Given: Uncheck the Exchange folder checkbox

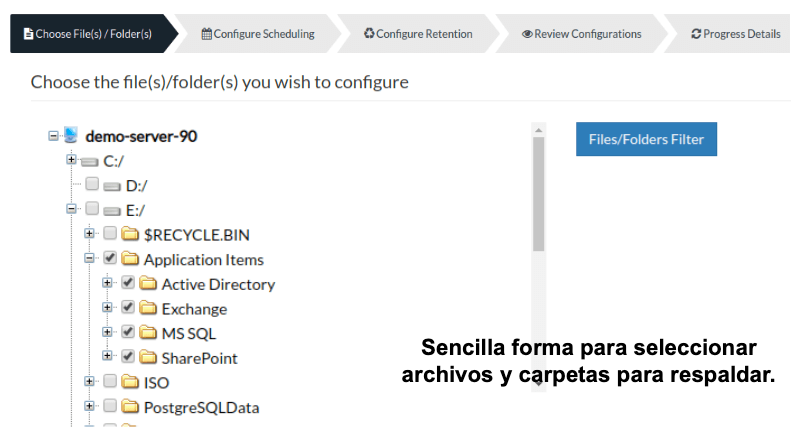Looking at the screenshot, I should (x=128, y=307).
